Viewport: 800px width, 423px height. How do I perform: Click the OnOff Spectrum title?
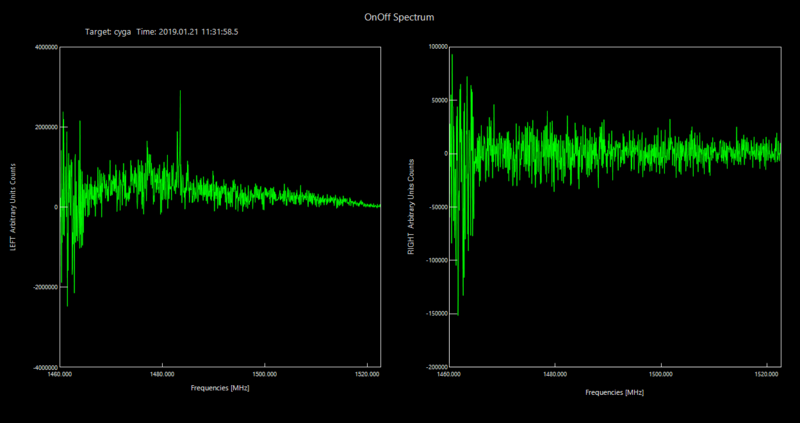pyautogui.click(x=400, y=17)
